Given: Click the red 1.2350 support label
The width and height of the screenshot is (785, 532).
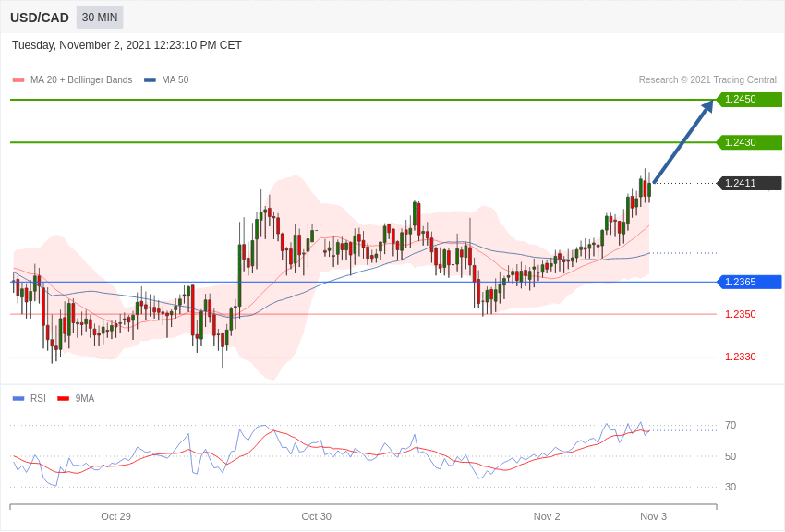Looking at the screenshot, I should pos(741,314).
